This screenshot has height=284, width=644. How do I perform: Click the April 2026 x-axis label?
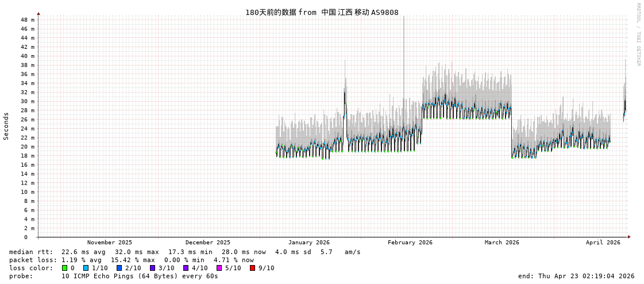click(603, 243)
